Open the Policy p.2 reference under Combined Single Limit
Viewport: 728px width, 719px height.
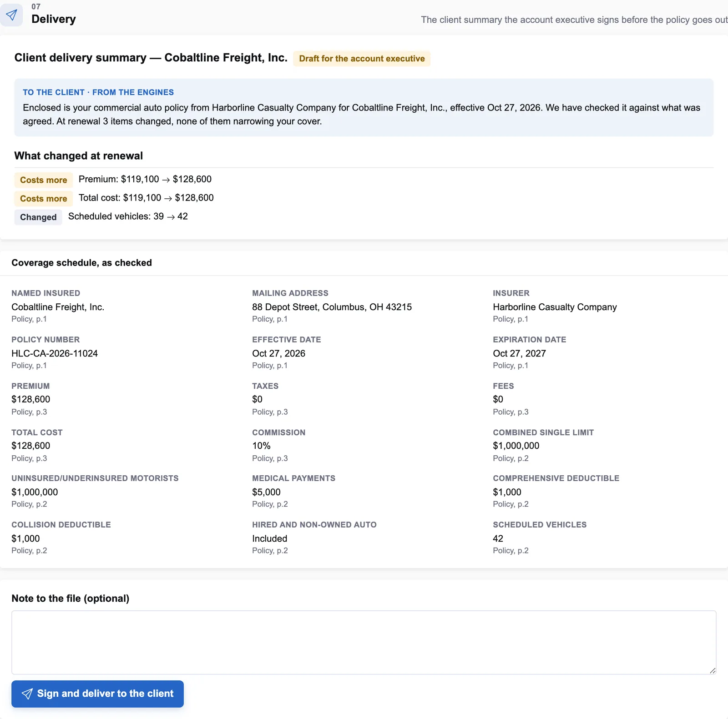[511, 458]
